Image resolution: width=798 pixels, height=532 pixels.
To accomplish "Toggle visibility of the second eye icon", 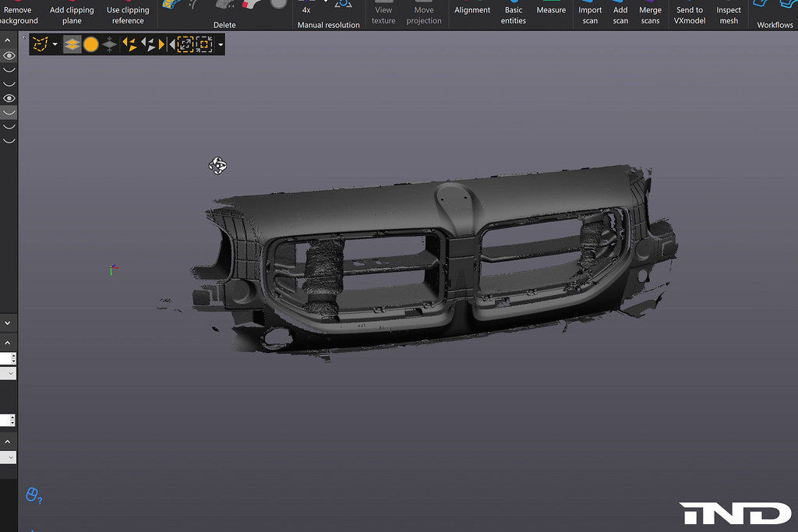I will tap(9, 98).
